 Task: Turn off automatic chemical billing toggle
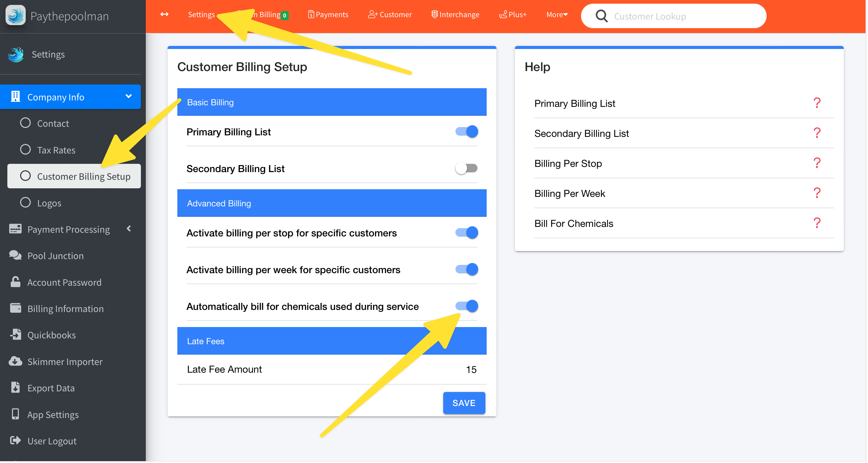click(x=467, y=306)
